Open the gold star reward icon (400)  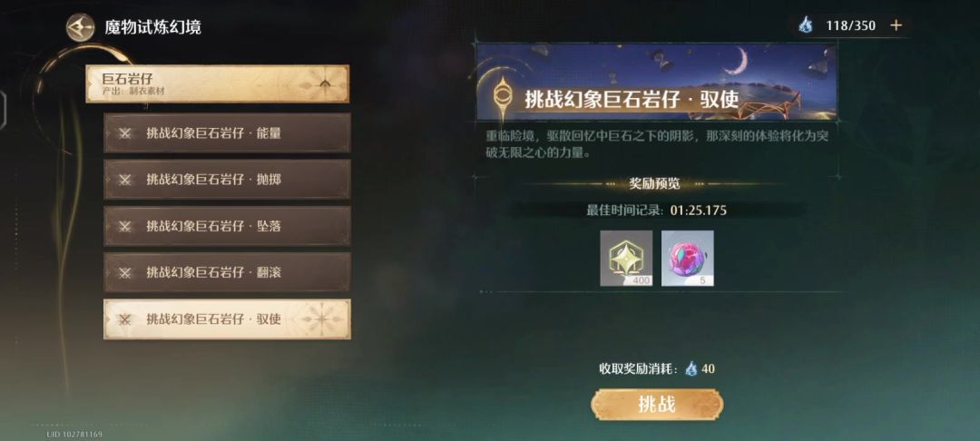click(x=626, y=258)
